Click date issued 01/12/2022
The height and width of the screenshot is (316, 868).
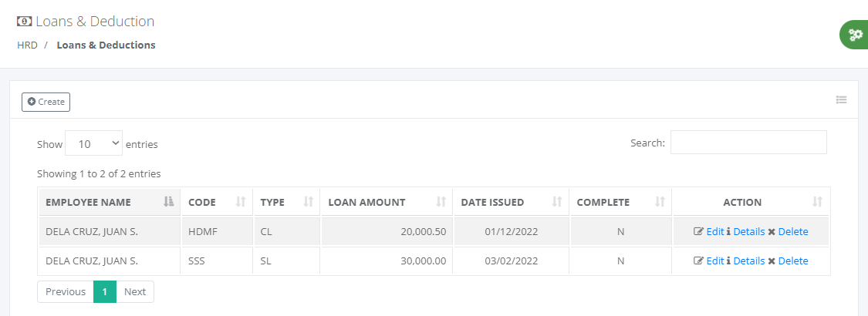[x=511, y=232]
